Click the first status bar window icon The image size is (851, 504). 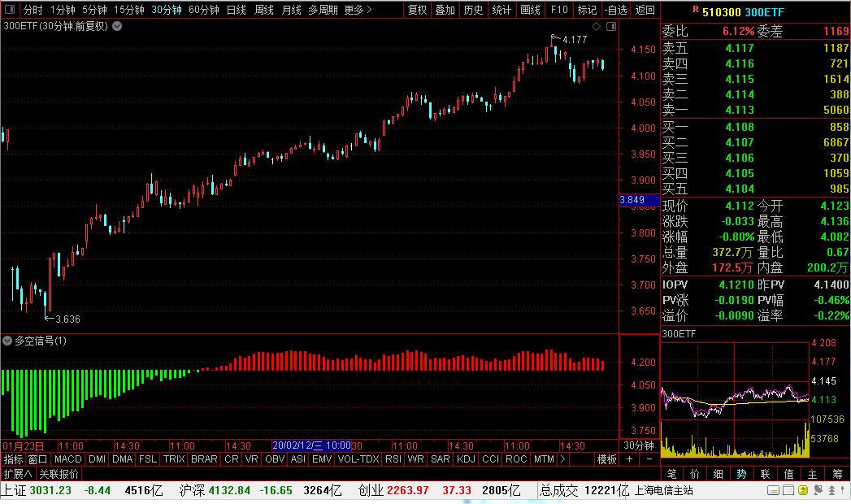tap(774, 490)
